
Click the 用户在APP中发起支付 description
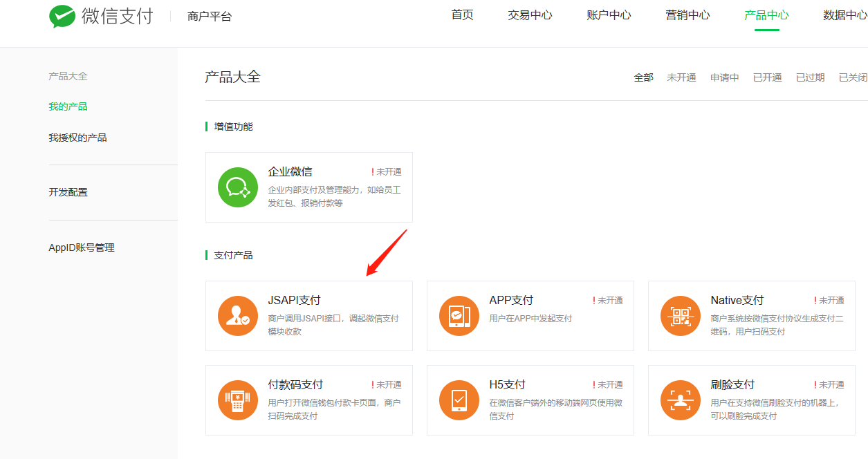(x=530, y=319)
